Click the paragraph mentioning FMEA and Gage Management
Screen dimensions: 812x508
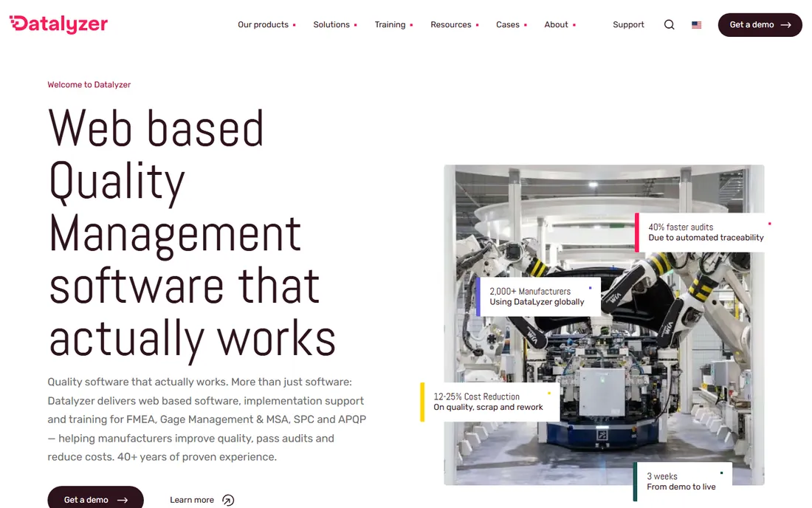click(x=207, y=419)
